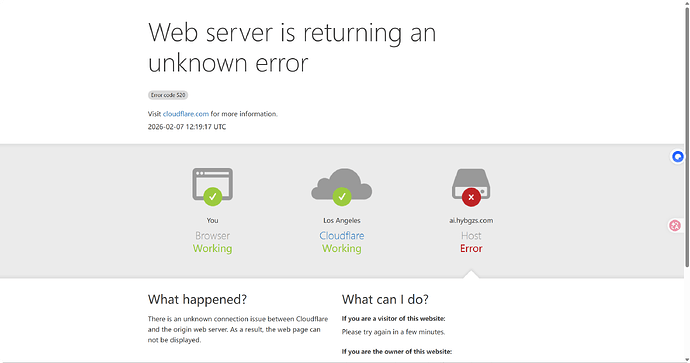
Task: Click the red Error status text
Action: (471, 249)
